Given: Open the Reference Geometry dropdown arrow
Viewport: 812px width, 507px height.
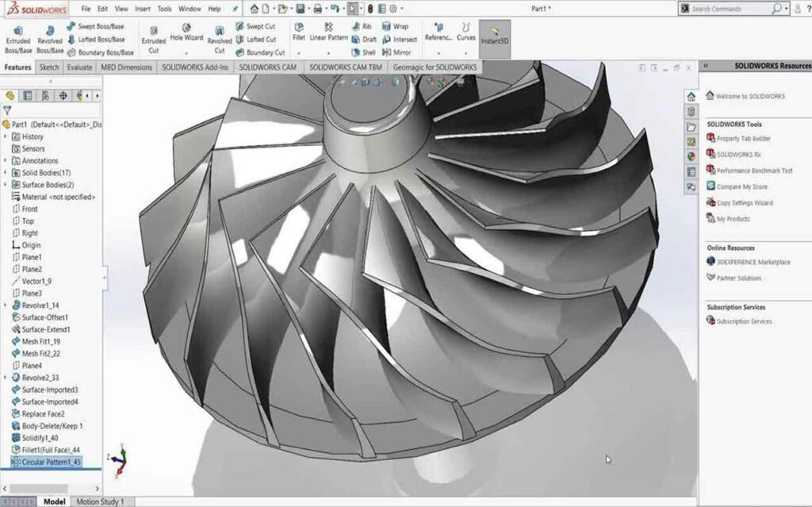Looking at the screenshot, I should (439, 53).
